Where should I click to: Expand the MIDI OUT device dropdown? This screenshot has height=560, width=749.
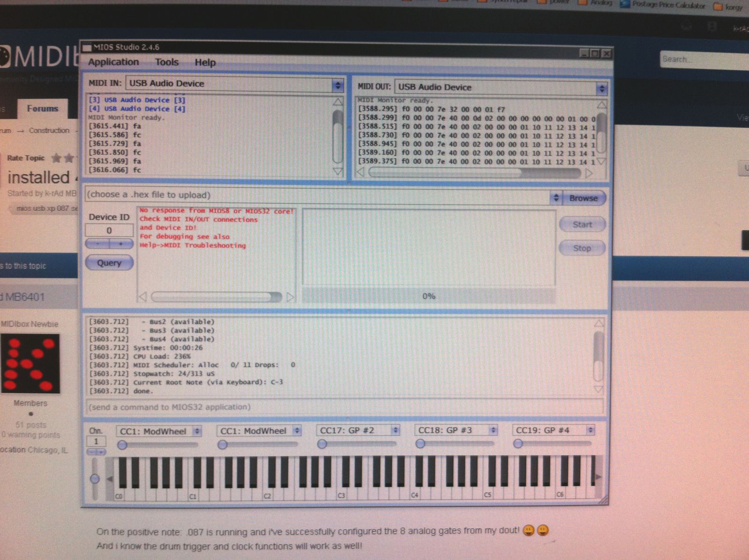point(601,88)
